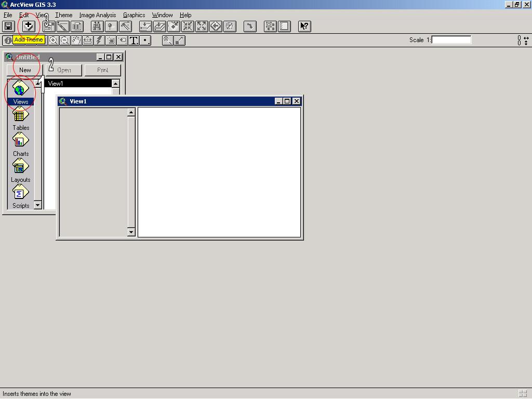The height and width of the screenshot is (399, 532).
Task: Click Select Features Using Graphic icon
Action: point(270,26)
